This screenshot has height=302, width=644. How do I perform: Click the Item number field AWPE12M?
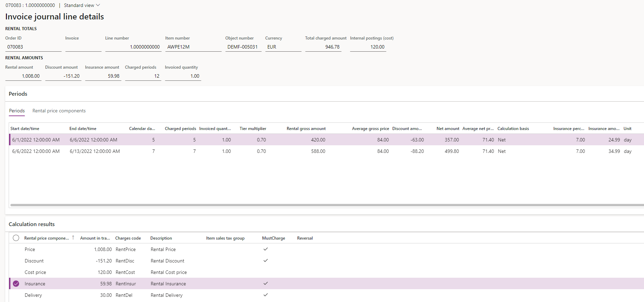coord(193,47)
